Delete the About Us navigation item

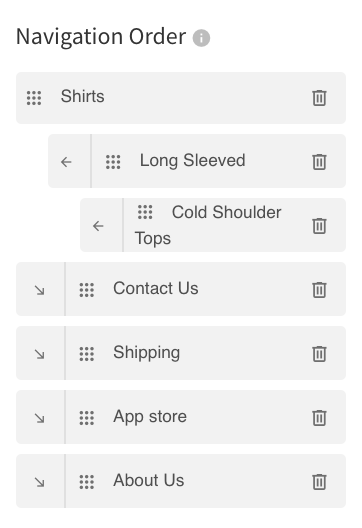319,482
